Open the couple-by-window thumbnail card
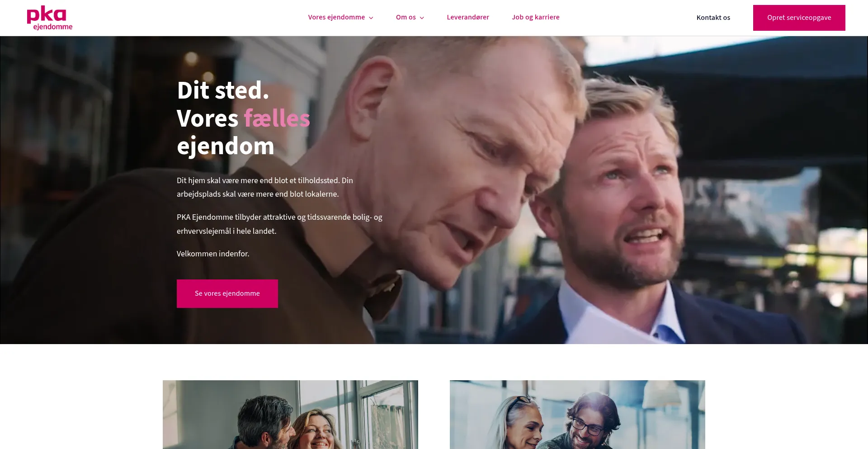 [x=290, y=415]
